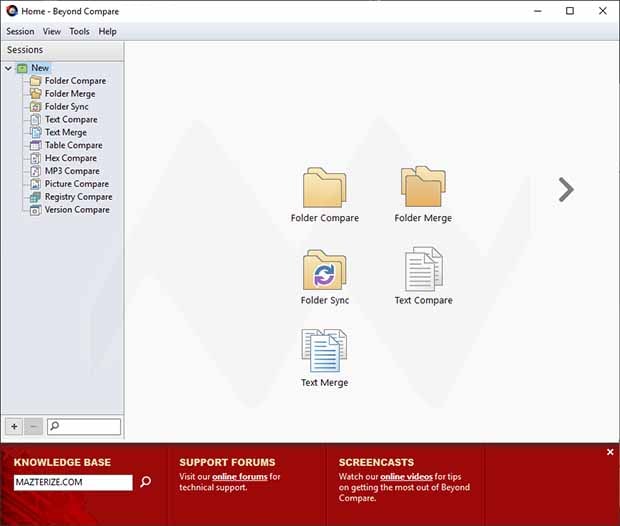Click the SCREENCASTS heading
The height and width of the screenshot is (526, 620).
376,462
